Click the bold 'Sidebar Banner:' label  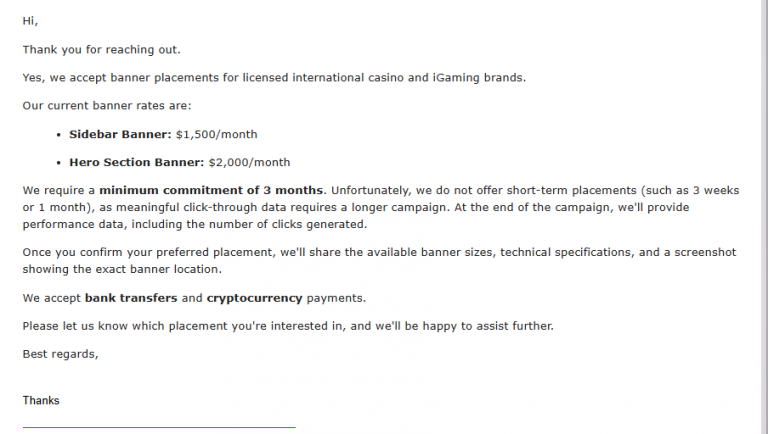pyautogui.click(x=120, y=134)
